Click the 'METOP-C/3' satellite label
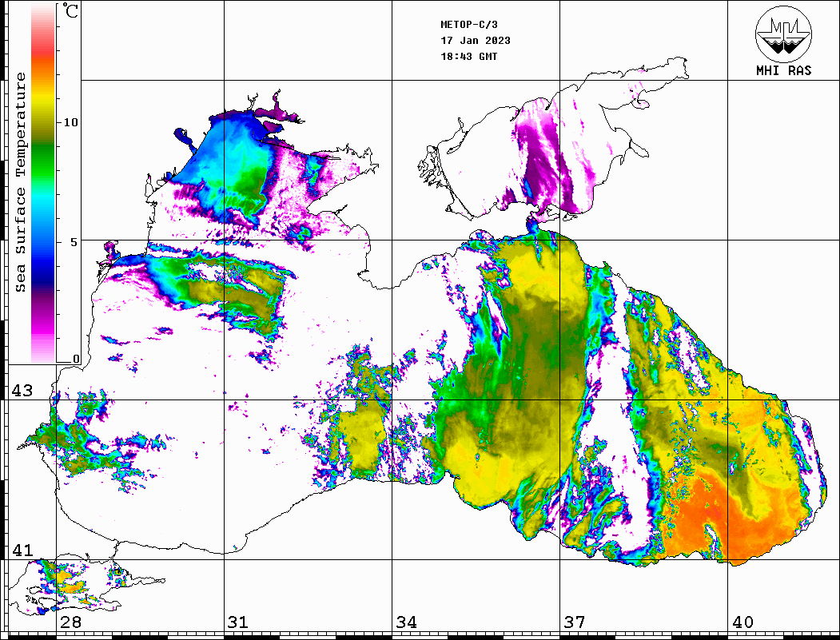Viewport: 840px width, 640px height. [x=468, y=25]
